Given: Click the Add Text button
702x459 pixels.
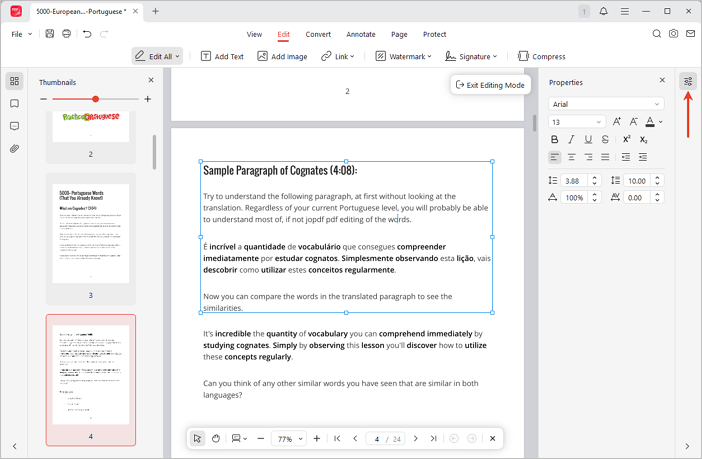Looking at the screenshot, I should [222, 57].
